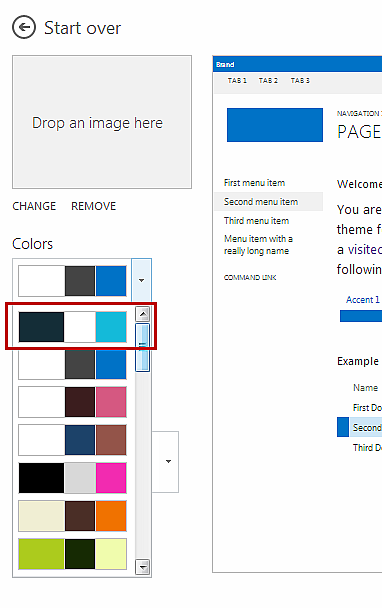The image size is (382, 608).
Task: Click the CHANGE image link
Action: point(34,206)
